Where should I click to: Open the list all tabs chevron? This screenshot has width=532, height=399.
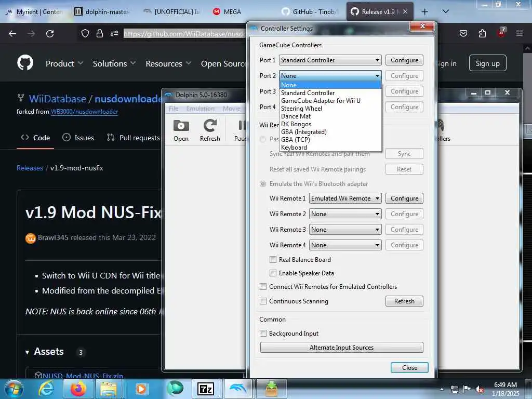pos(446,11)
